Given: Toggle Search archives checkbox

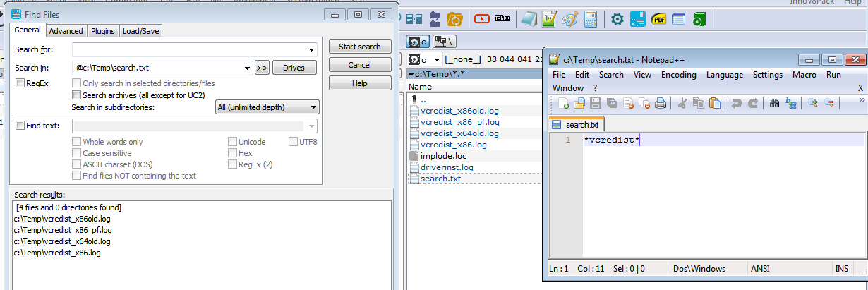Looking at the screenshot, I should [x=77, y=95].
